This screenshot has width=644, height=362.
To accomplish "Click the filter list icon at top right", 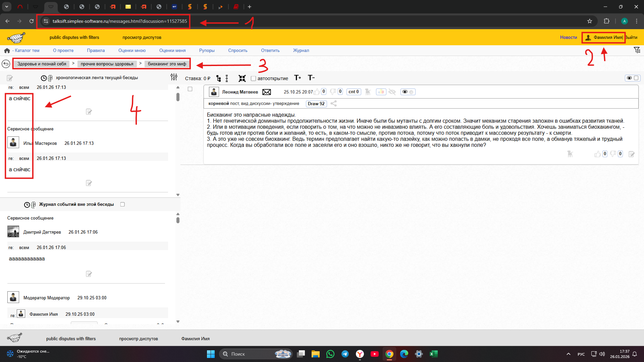I will (637, 50).
